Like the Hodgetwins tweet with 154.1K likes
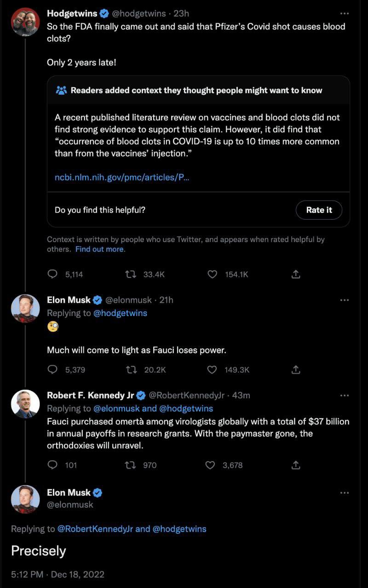Viewport: 368px width, 588px height. (x=212, y=274)
